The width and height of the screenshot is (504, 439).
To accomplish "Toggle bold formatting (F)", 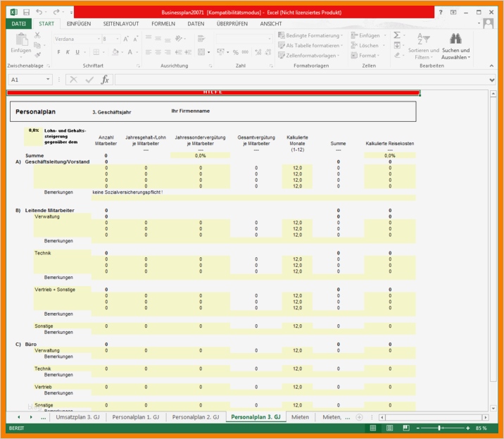I will click(x=58, y=52).
